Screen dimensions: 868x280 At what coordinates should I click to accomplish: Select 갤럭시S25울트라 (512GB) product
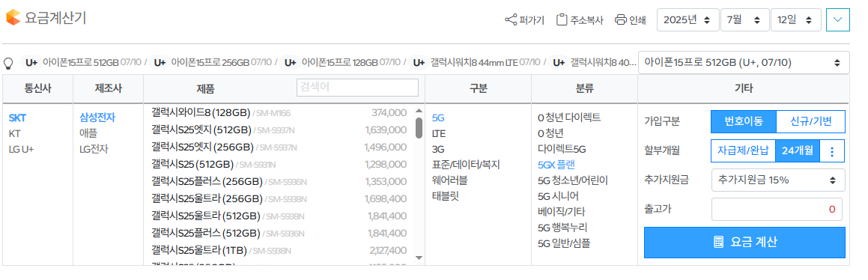279,216
